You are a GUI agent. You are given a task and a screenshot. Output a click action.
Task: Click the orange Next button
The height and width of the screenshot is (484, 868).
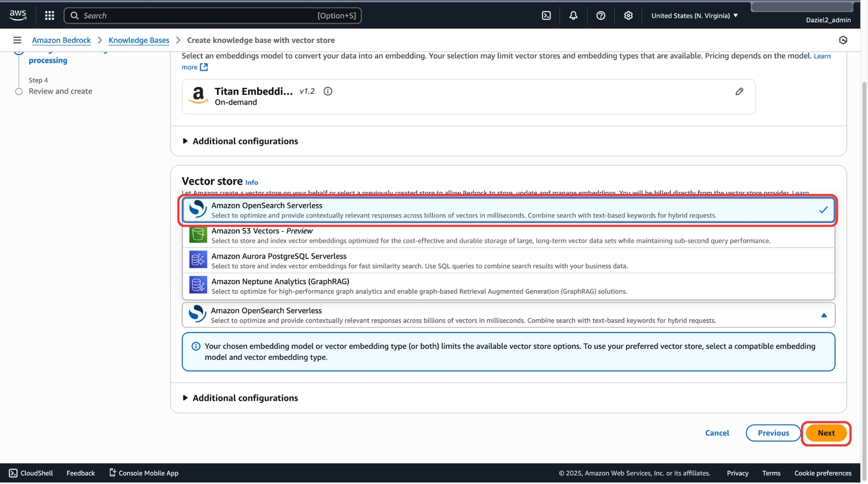(x=826, y=433)
